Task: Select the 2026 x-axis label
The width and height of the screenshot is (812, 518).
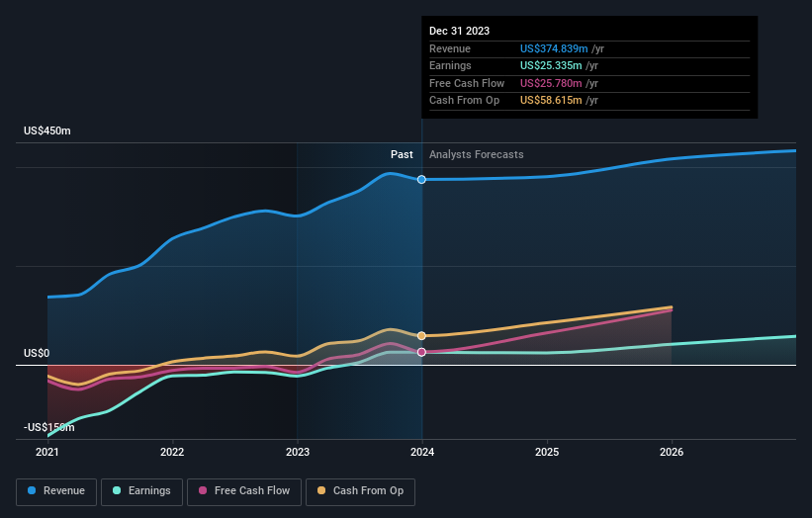Action: pos(672,453)
